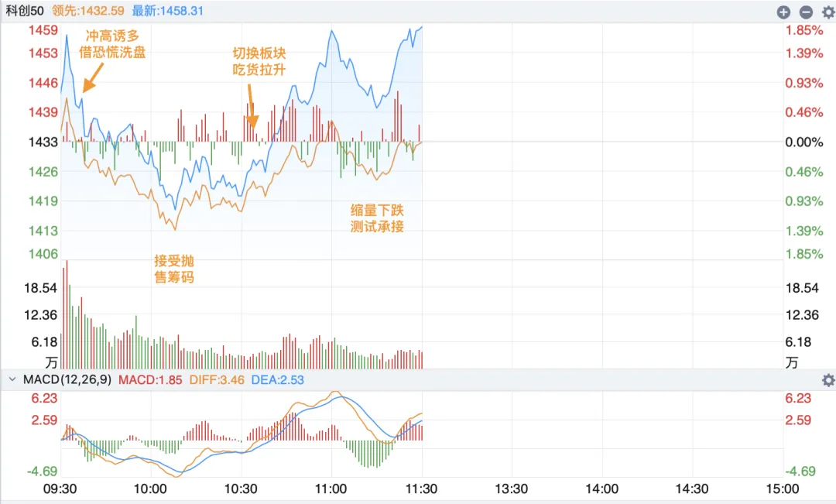The width and height of the screenshot is (836, 504).
Task: Click the 科创50 index title
Action: 26,11
